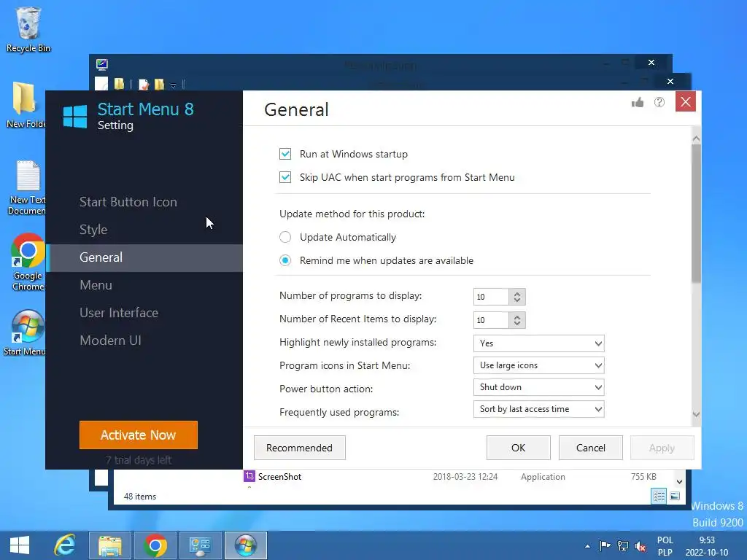747x560 pixels.
Task: Click the settings vertical scrollbar thumb
Action: pos(696,214)
